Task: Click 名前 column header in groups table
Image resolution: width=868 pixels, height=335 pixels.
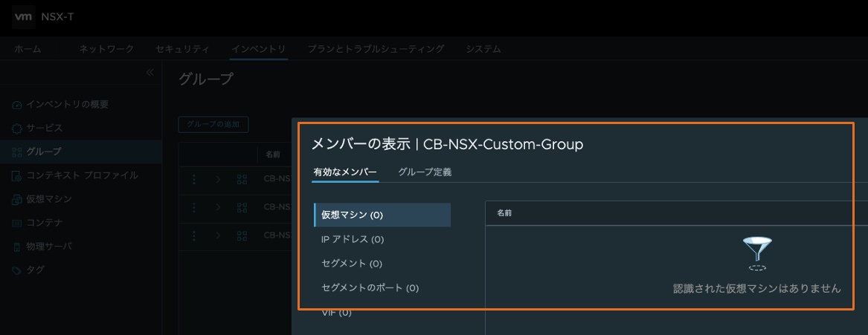Action: pos(273,155)
